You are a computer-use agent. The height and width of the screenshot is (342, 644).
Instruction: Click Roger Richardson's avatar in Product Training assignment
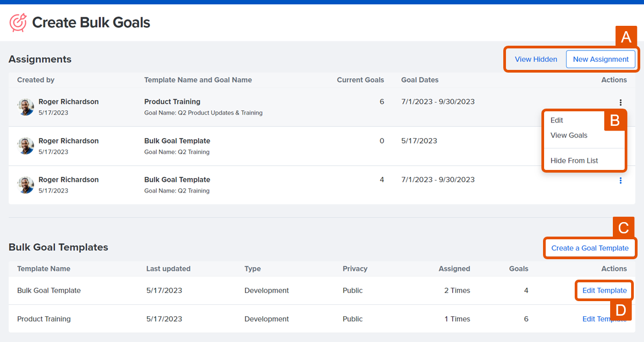[x=25, y=107]
